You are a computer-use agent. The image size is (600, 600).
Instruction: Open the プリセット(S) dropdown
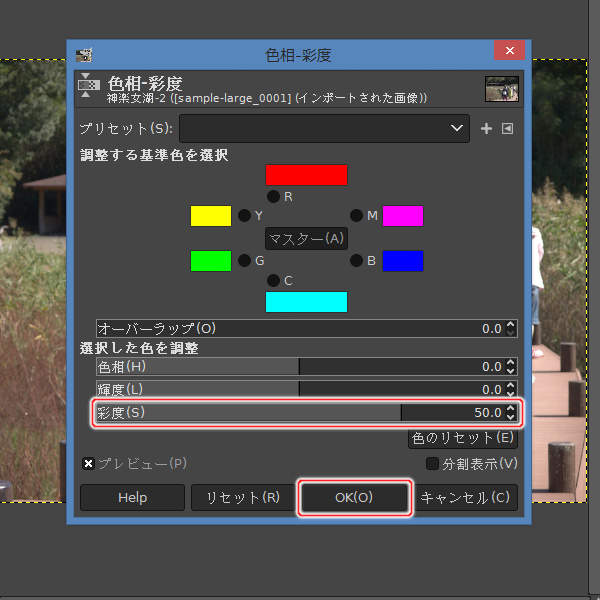(324, 128)
